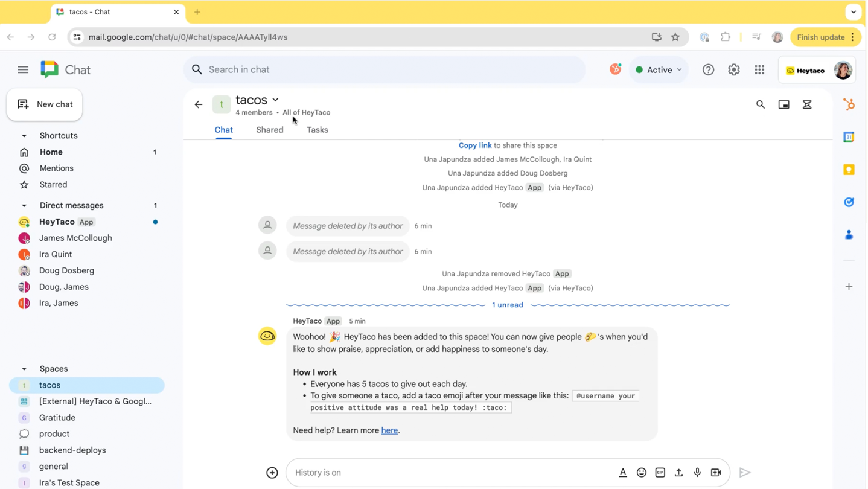
Task: Open the product space
Action: (x=87, y=435)
